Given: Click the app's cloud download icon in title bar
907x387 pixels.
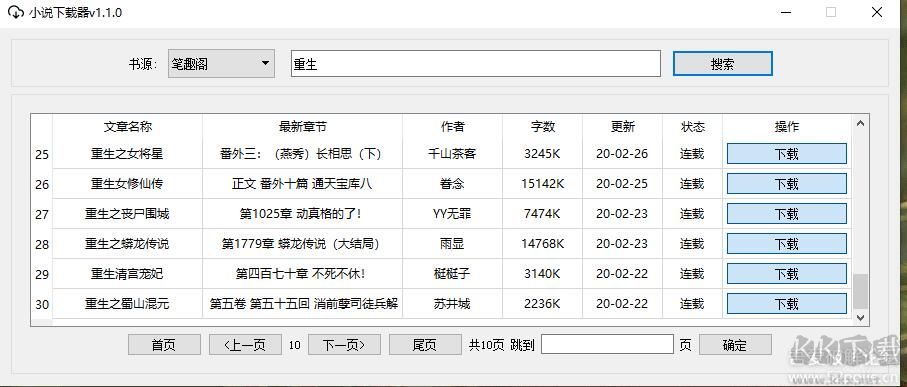Looking at the screenshot, I should pyautogui.click(x=16, y=12).
